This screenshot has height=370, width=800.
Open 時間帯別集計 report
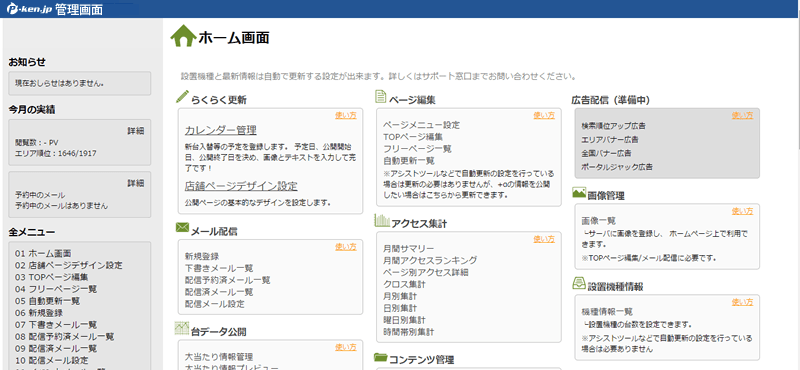(409, 332)
